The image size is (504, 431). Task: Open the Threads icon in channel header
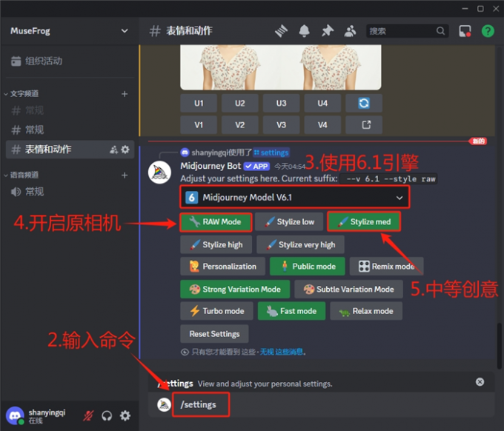281,31
